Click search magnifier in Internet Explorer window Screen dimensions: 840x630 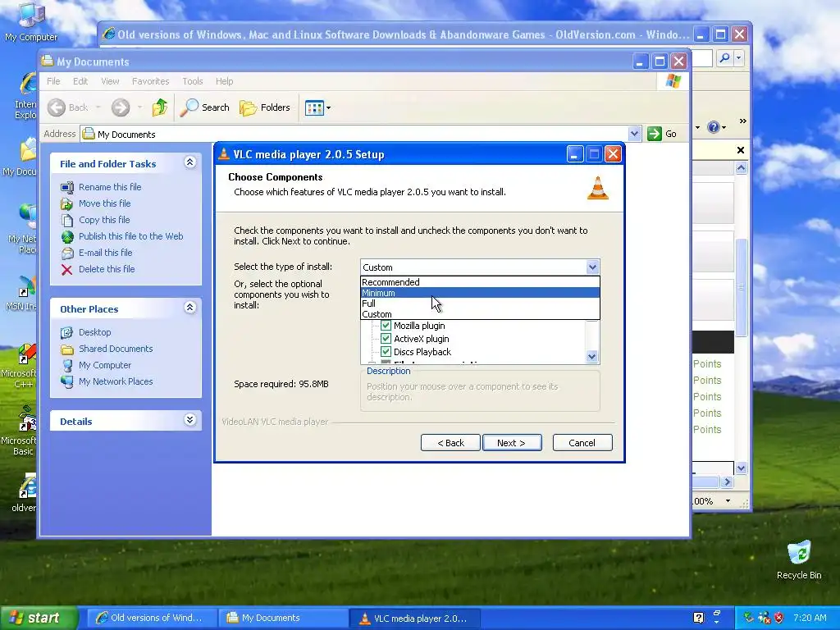point(725,57)
